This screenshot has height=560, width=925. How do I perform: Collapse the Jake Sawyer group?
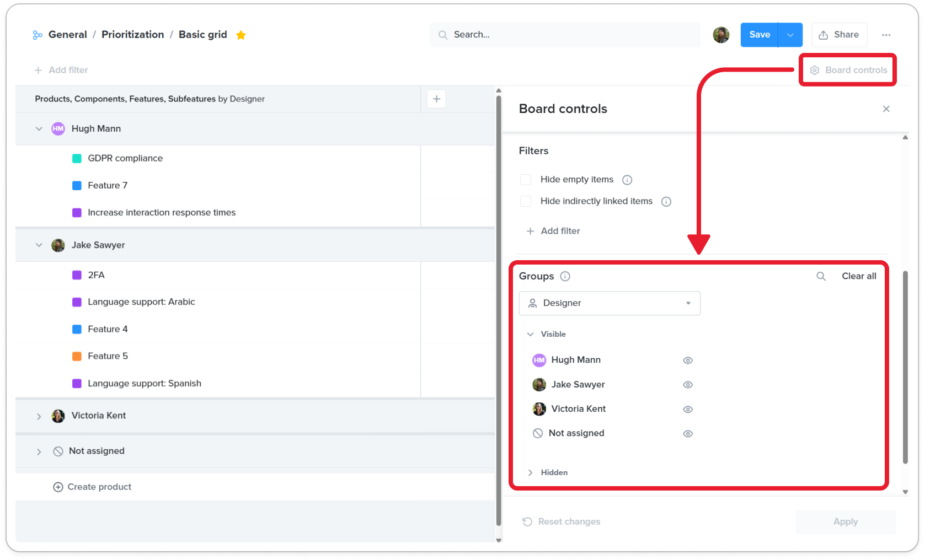coord(39,245)
